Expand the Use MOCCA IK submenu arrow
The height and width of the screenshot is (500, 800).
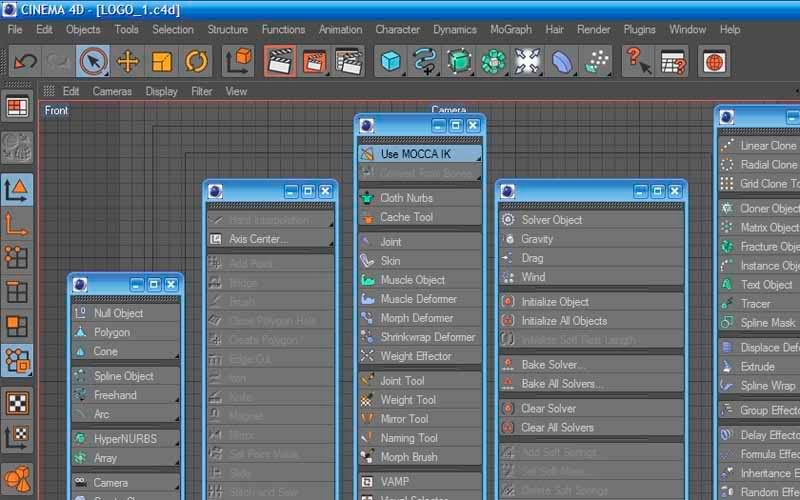(x=478, y=159)
